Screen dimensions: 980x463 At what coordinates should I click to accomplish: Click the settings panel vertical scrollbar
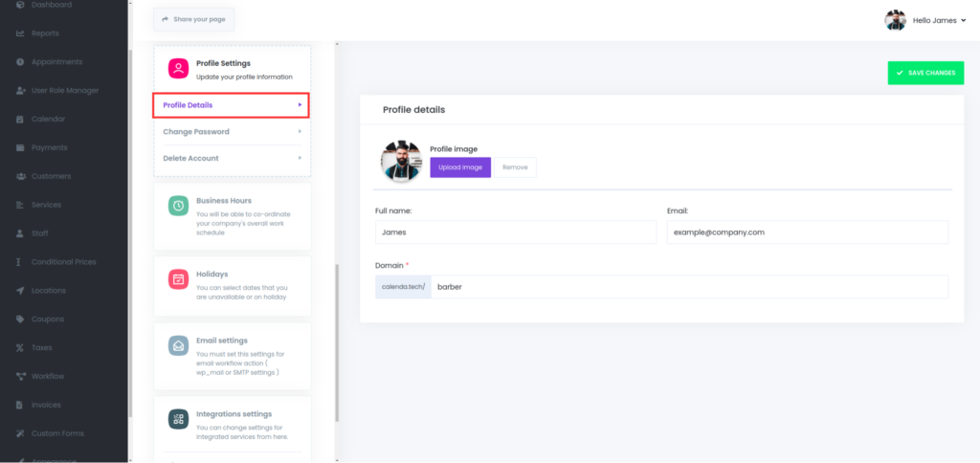(x=336, y=344)
